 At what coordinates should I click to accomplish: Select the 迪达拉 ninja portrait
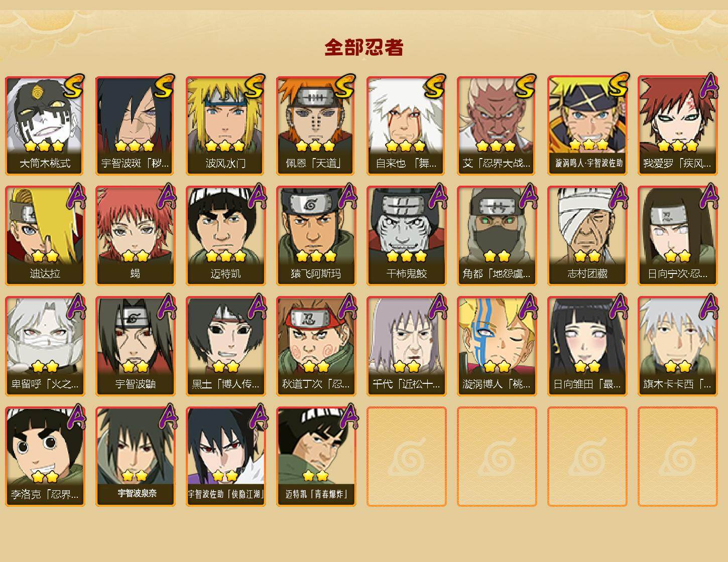pos(45,236)
